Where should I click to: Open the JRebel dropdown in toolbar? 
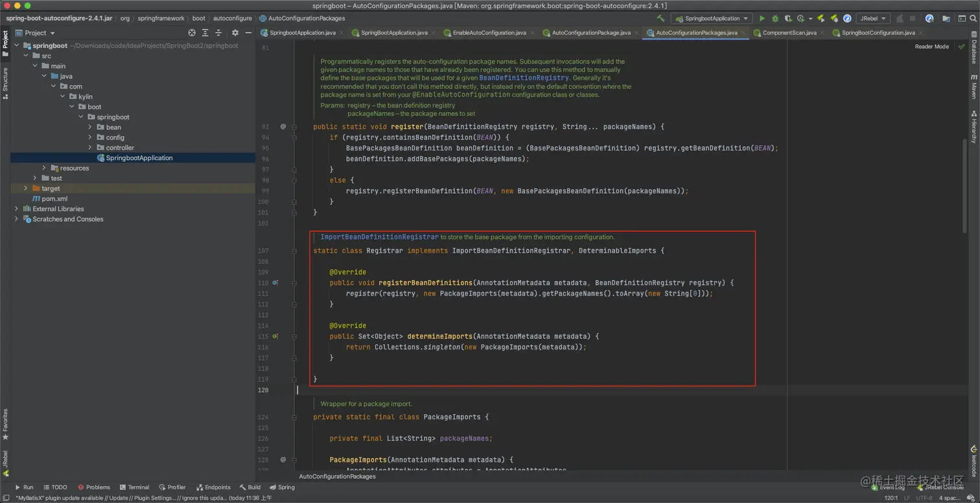click(x=872, y=19)
